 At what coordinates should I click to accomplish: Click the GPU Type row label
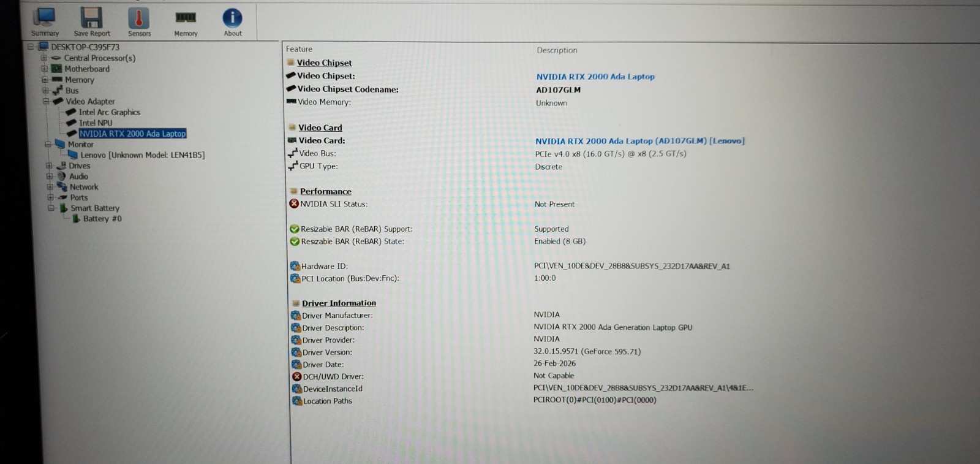[318, 166]
